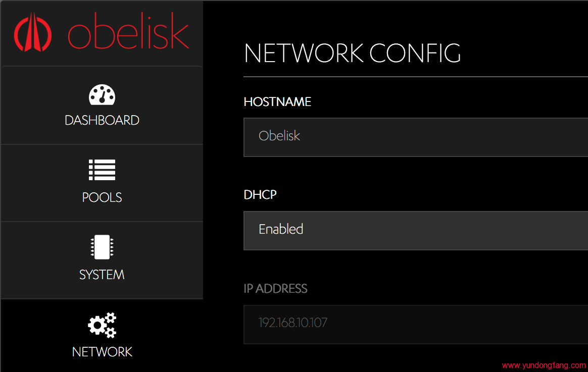Click the IP Address field label
Screen dimensions: 588x372
275,289
